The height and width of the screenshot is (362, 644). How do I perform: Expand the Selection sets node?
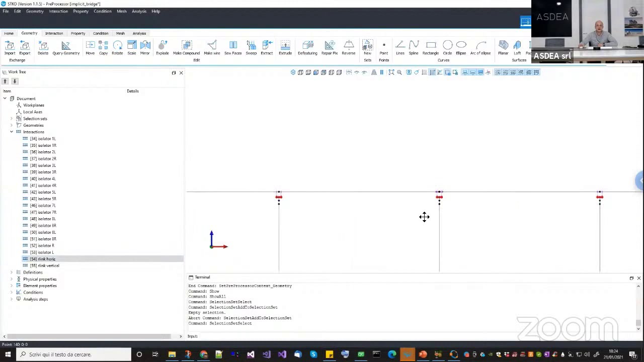pyautogui.click(x=12, y=119)
